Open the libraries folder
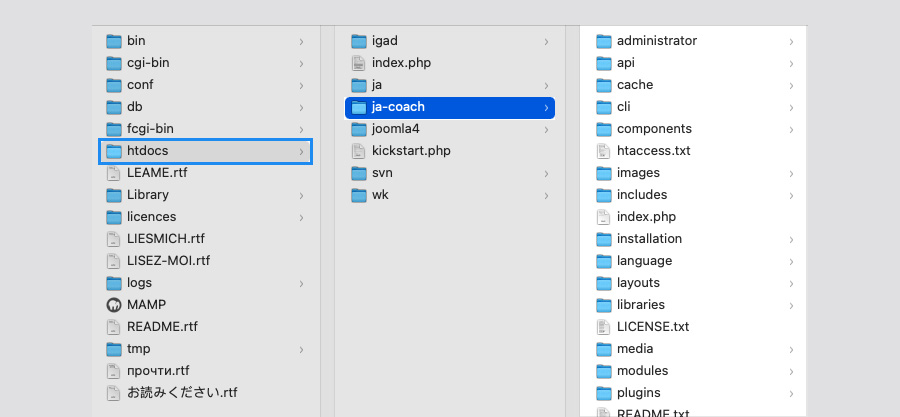 coord(641,305)
